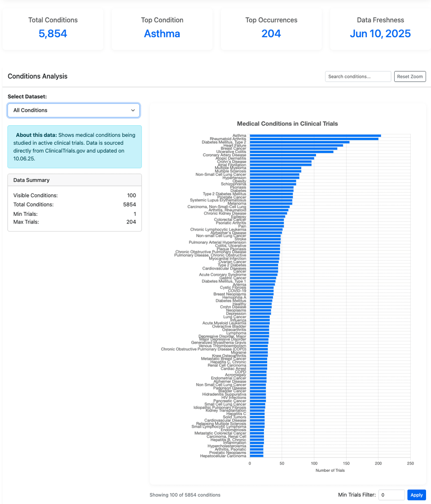Screen dimensions: 431x504
Task: Click the Number of Trials axis label
Action: tap(330, 470)
